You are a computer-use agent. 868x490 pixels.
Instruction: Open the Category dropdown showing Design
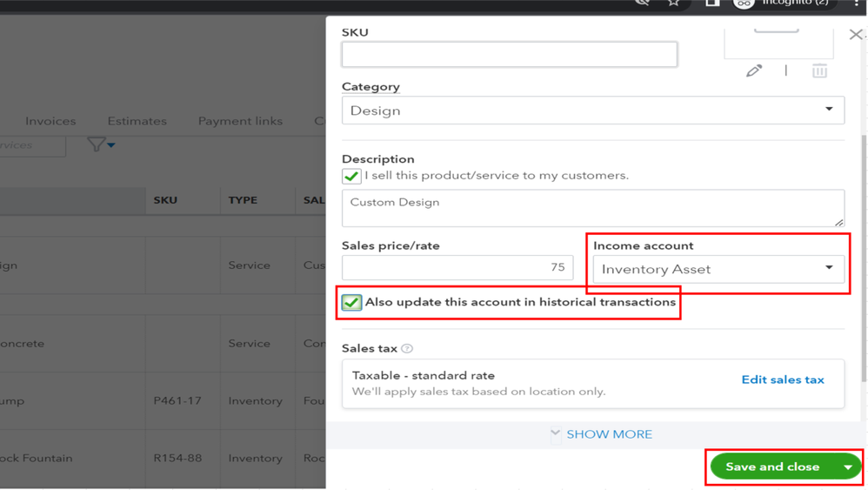click(x=593, y=111)
